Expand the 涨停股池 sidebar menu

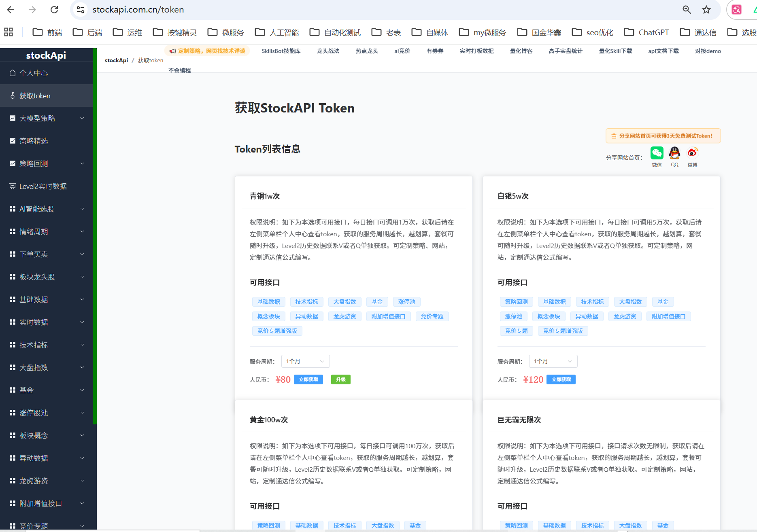[46, 413]
